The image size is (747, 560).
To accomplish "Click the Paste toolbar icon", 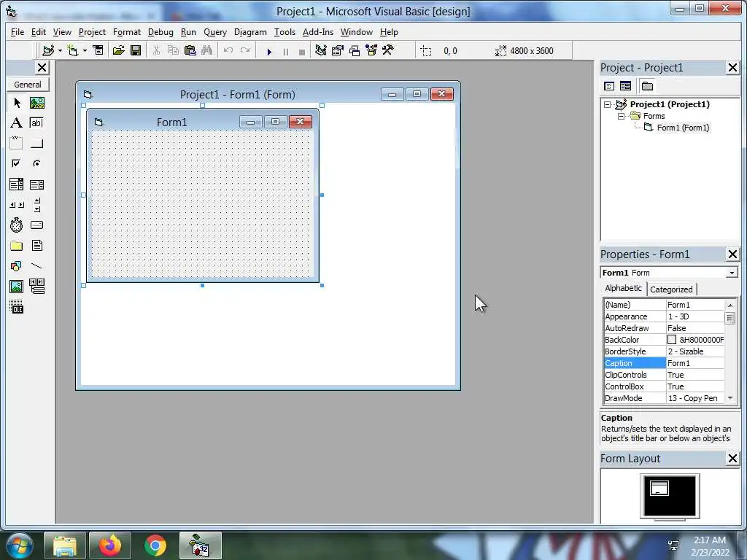I will point(190,50).
